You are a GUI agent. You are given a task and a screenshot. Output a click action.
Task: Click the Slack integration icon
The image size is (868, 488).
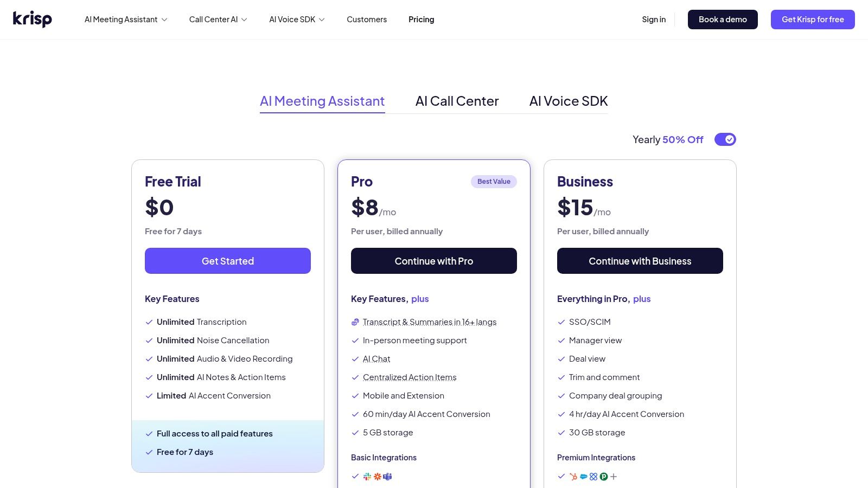367,477
